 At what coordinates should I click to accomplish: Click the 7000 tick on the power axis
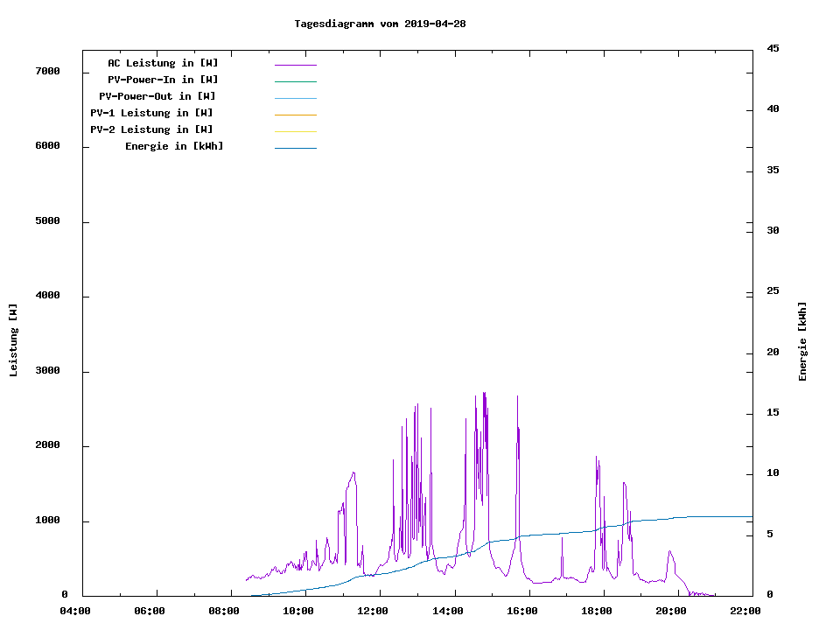[47, 71]
